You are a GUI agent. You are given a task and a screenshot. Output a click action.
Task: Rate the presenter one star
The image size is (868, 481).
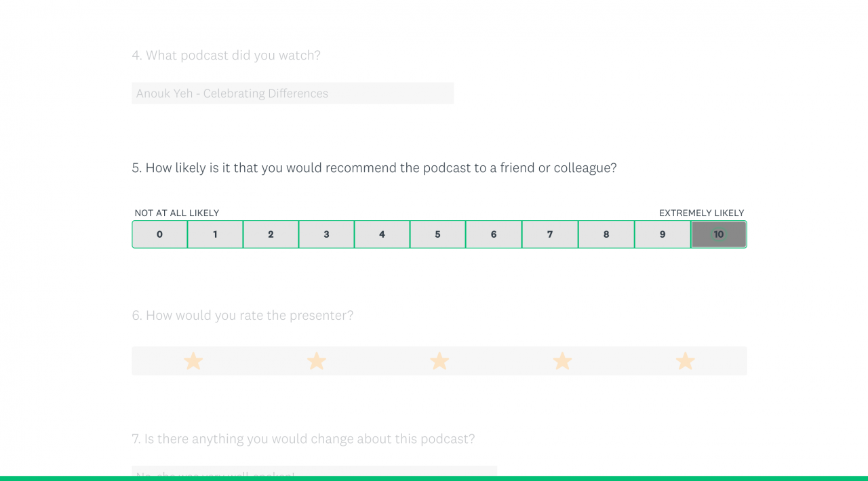[193, 361]
